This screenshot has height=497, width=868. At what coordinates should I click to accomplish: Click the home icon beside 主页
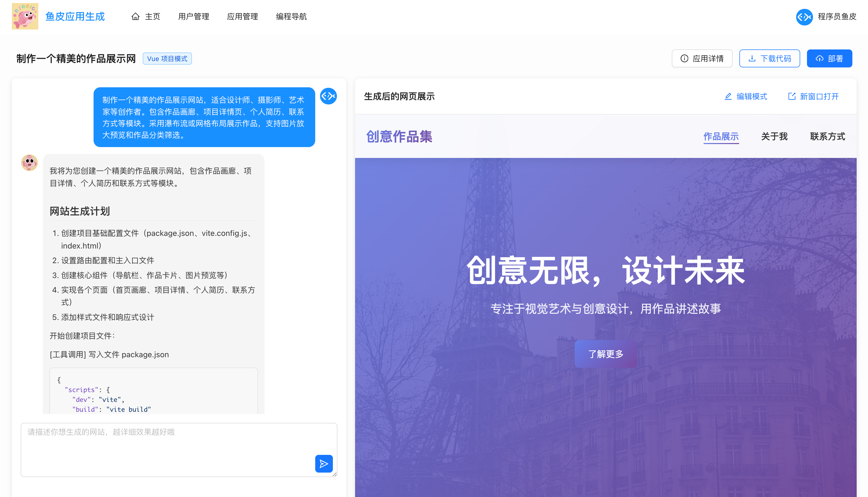(x=135, y=16)
